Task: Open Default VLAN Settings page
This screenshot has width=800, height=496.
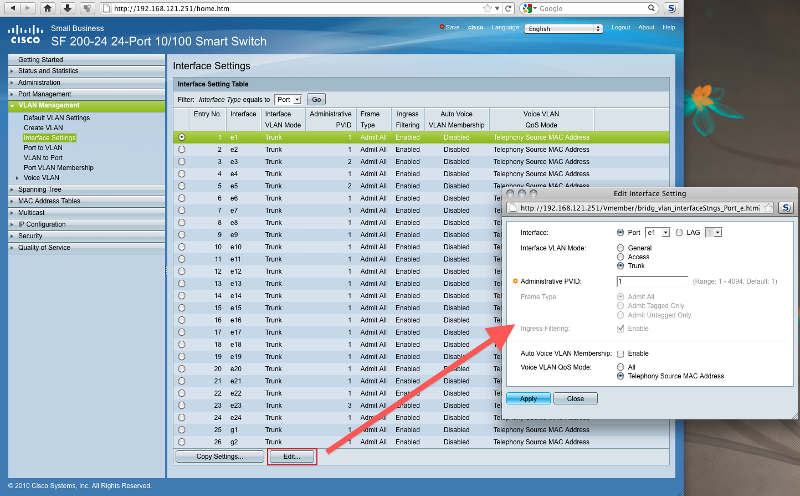Action: click(57, 118)
